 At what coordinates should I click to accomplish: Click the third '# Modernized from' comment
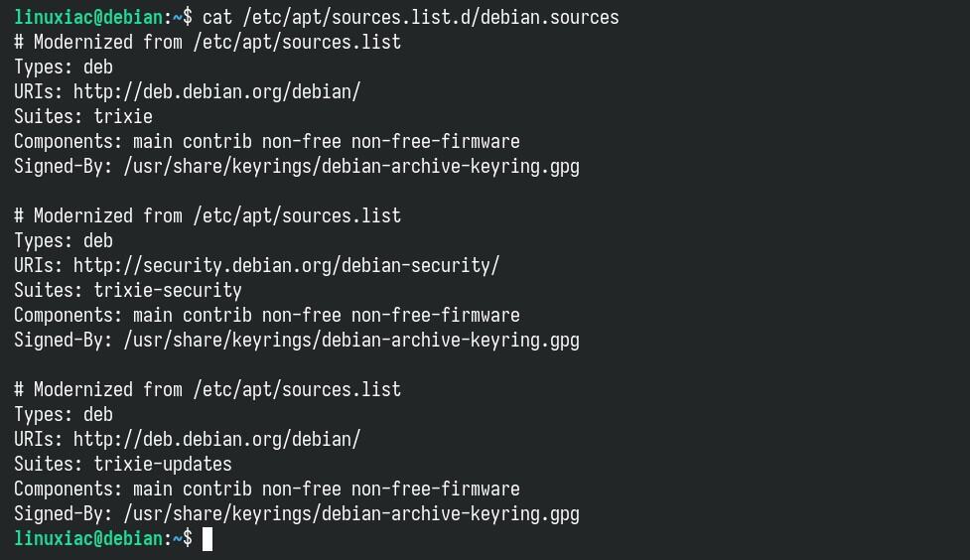point(208,390)
